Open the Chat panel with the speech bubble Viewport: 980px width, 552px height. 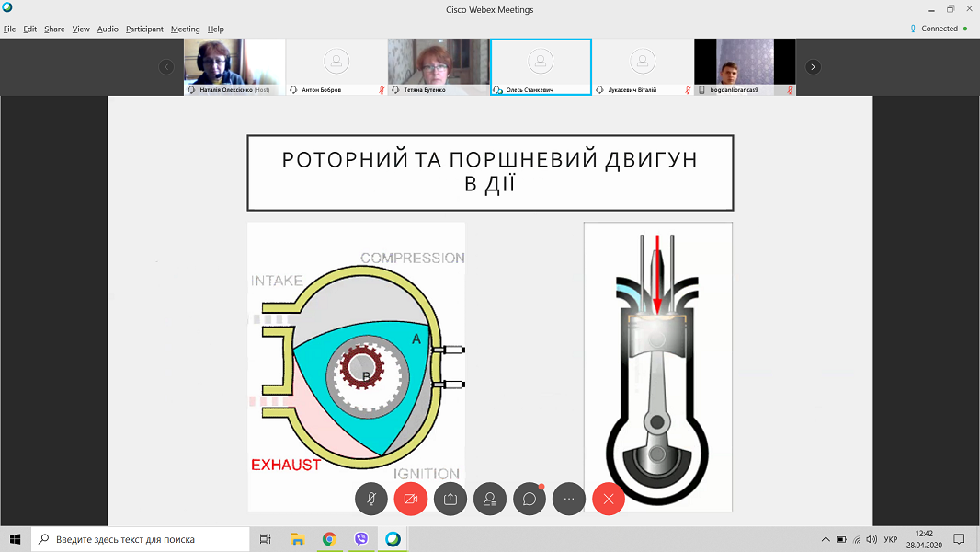click(530, 499)
